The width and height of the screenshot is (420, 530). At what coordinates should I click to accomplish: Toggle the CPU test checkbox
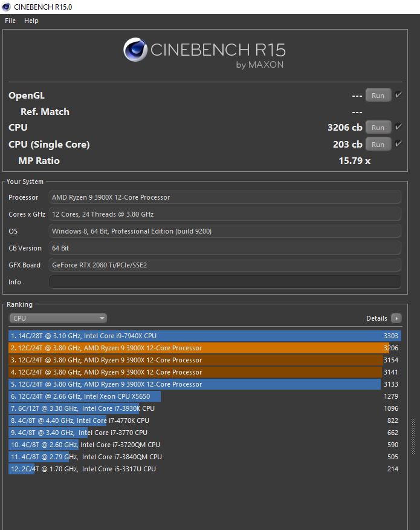click(398, 127)
